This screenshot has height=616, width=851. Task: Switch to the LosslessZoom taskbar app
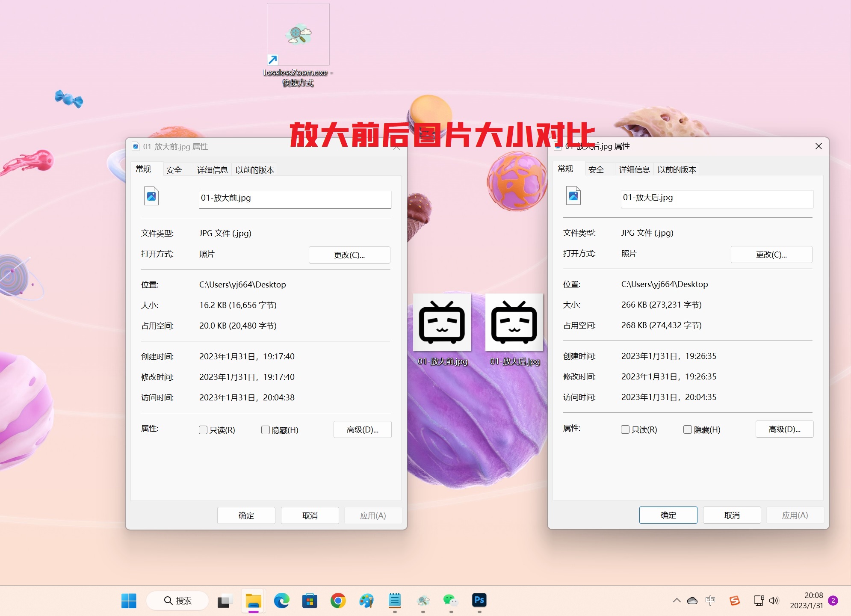click(x=423, y=601)
